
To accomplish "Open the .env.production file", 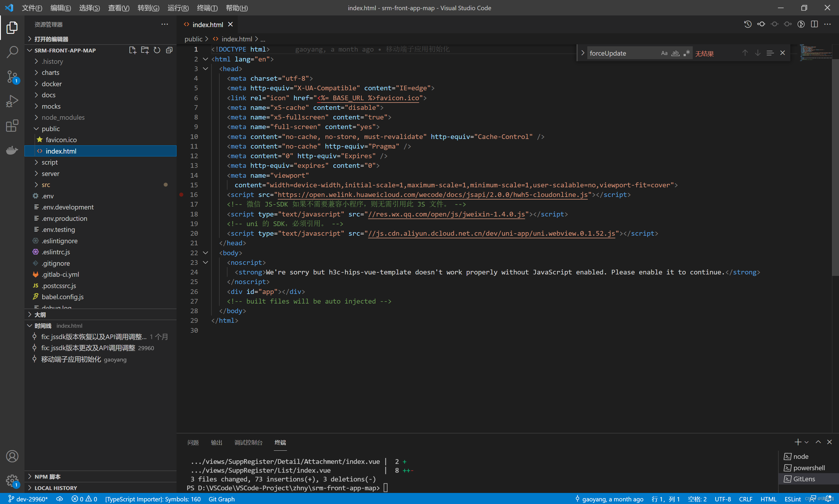I will [100, 218].
